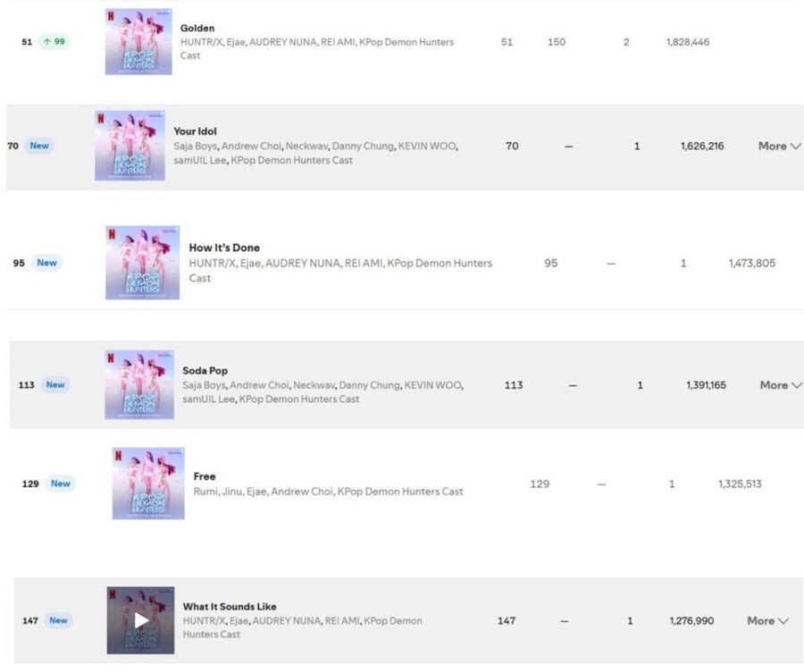Expand More details for Your Idol
Screen dimensions: 804x672
point(779,147)
